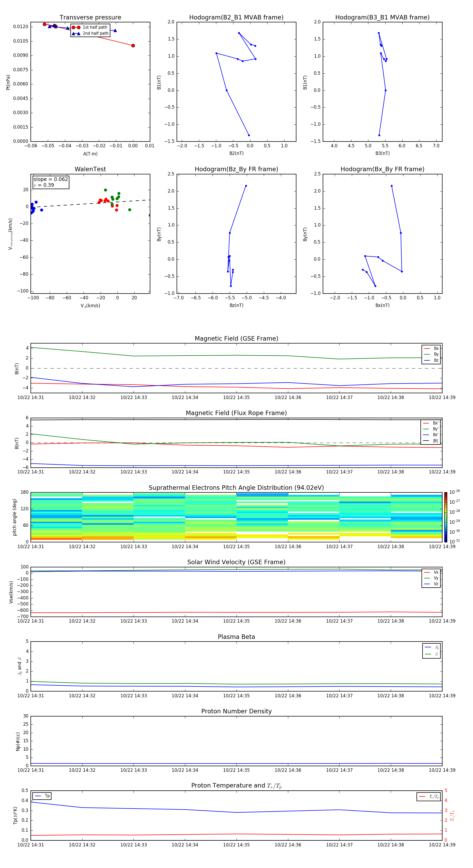This screenshot has width=473, height=868.
Task: Click the "V_A(km/s)" x-axis label
Action: click(x=90, y=306)
